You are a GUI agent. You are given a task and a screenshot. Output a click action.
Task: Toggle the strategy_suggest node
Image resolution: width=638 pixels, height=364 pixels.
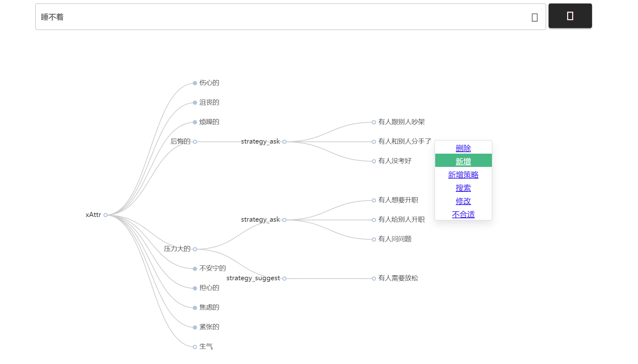[284, 278]
